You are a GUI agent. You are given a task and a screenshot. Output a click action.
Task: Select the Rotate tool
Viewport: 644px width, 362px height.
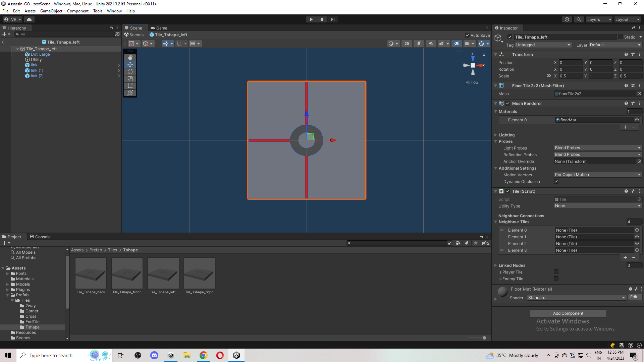130,72
